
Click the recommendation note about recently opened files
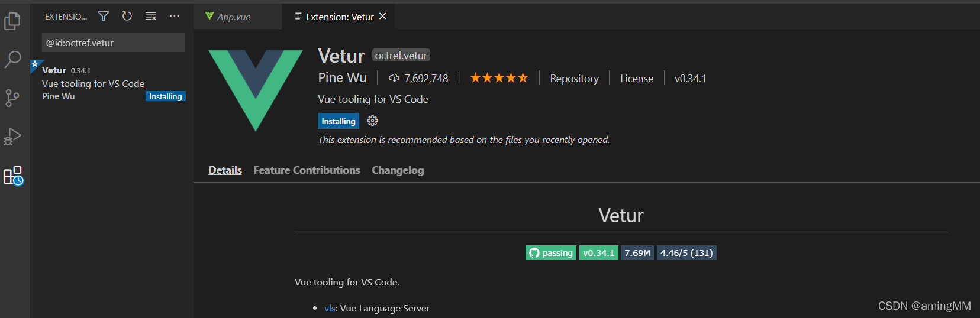[464, 140]
